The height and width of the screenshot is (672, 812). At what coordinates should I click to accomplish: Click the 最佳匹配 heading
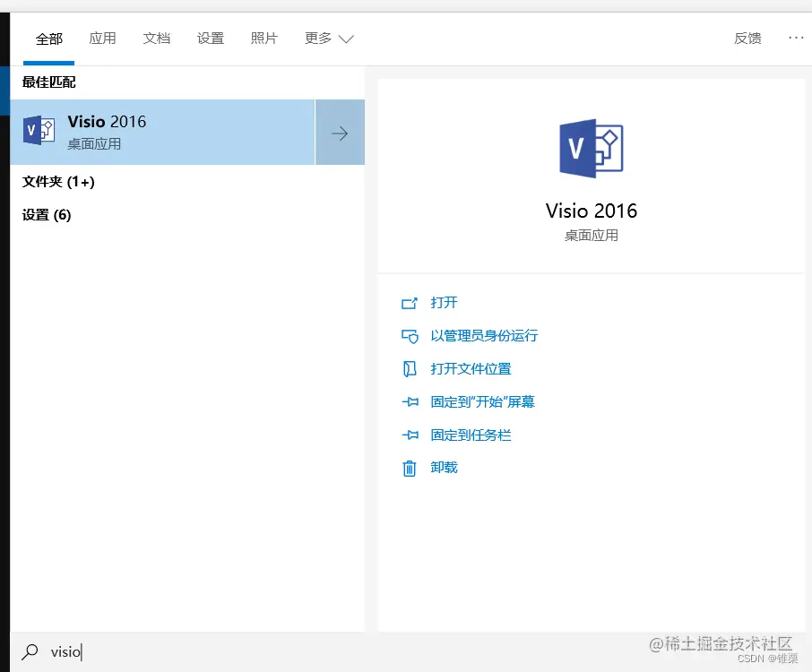(x=48, y=82)
